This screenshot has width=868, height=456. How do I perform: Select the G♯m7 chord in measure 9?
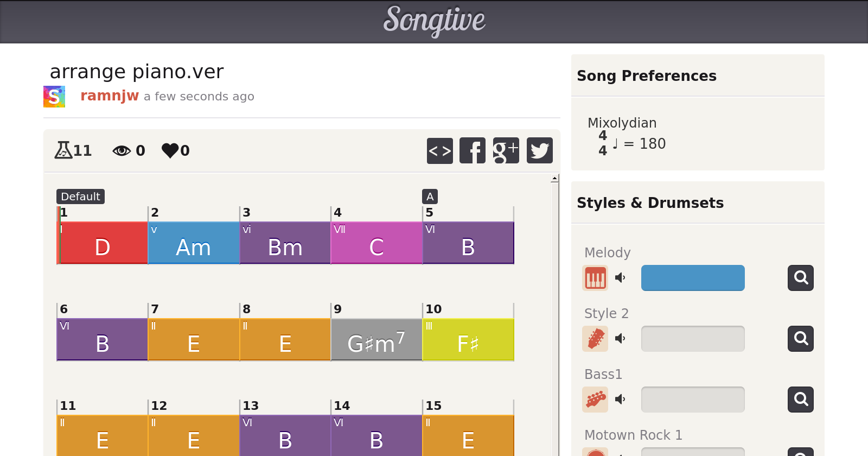pos(376,340)
